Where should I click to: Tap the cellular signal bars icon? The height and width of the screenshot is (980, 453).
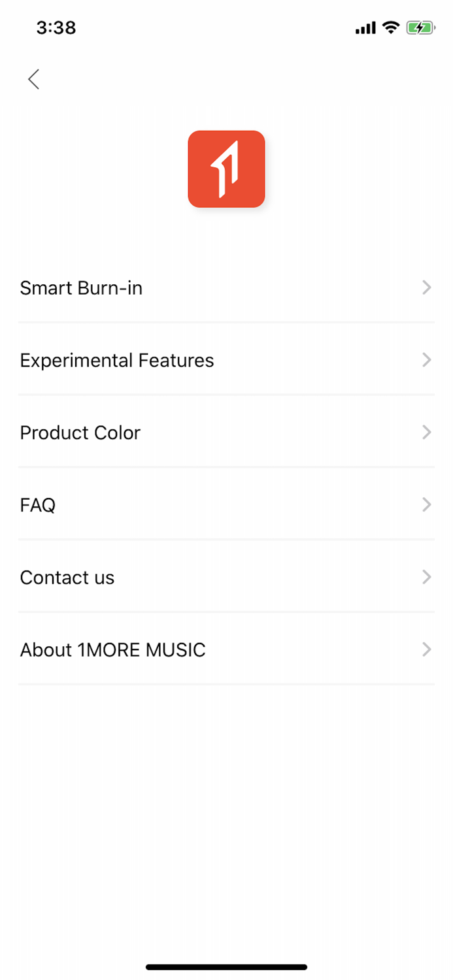365,27
